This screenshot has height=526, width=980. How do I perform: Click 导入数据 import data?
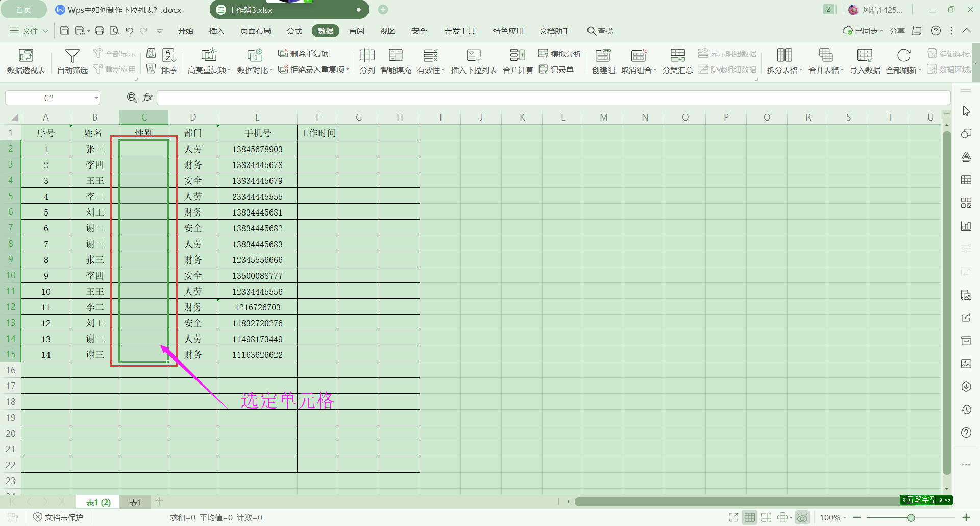865,61
